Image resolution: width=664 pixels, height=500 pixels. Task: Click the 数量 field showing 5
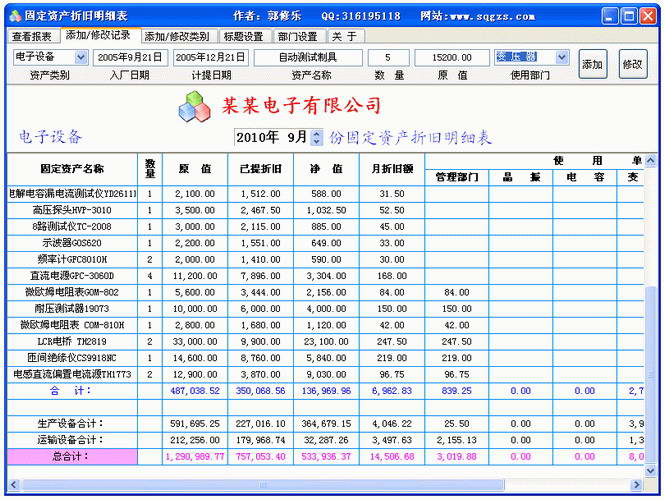pos(388,58)
